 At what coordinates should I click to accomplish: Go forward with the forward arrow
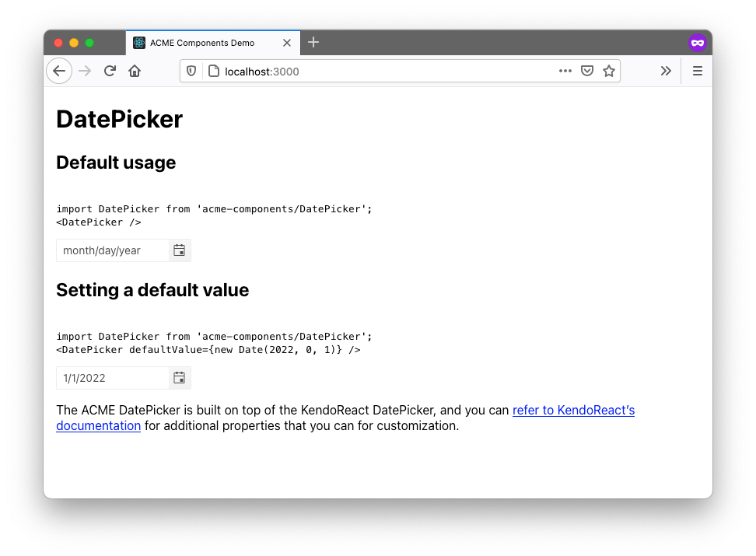tap(85, 71)
